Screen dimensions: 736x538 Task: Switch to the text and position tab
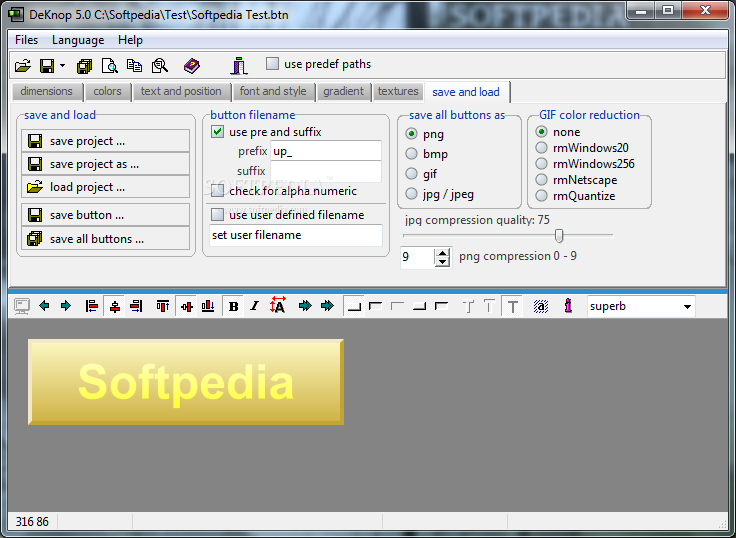(181, 91)
